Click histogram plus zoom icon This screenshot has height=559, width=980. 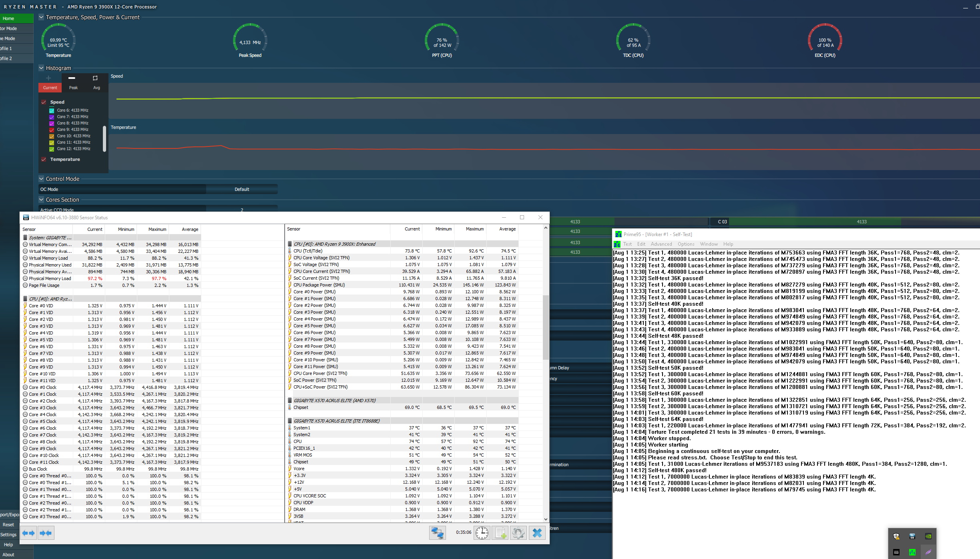[x=48, y=78]
